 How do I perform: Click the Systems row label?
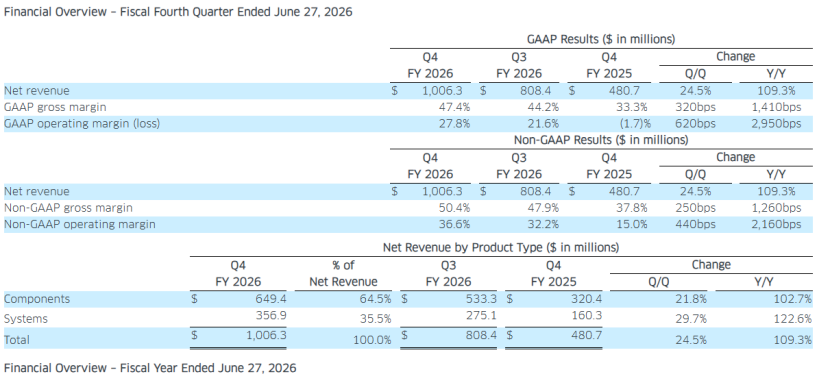[x=25, y=319]
